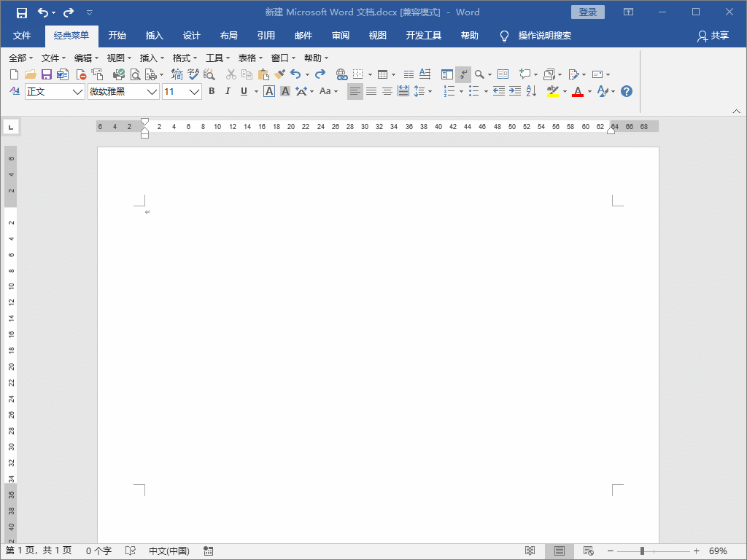Expand the 正文 style dropdown
The image size is (747, 560).
pyautogui.click(x=77, y=92)
